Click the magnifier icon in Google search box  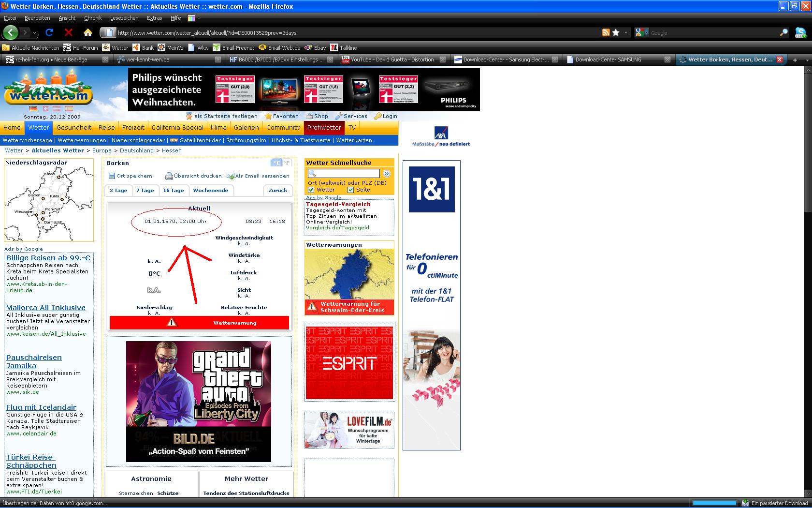[783, 32]
